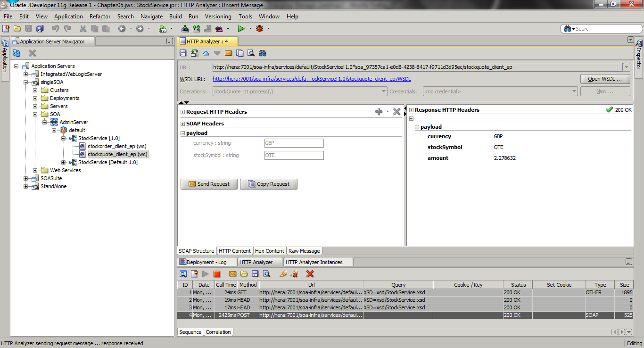
Task: Click the save icon in HTTP Analyzer editor toolbar
Action: [x=183, y=53]
